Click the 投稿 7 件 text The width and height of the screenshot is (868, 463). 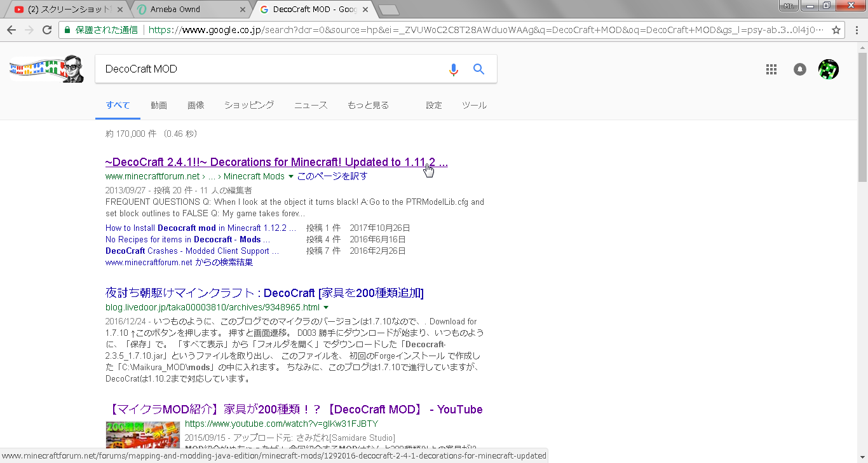pos(324,251)
